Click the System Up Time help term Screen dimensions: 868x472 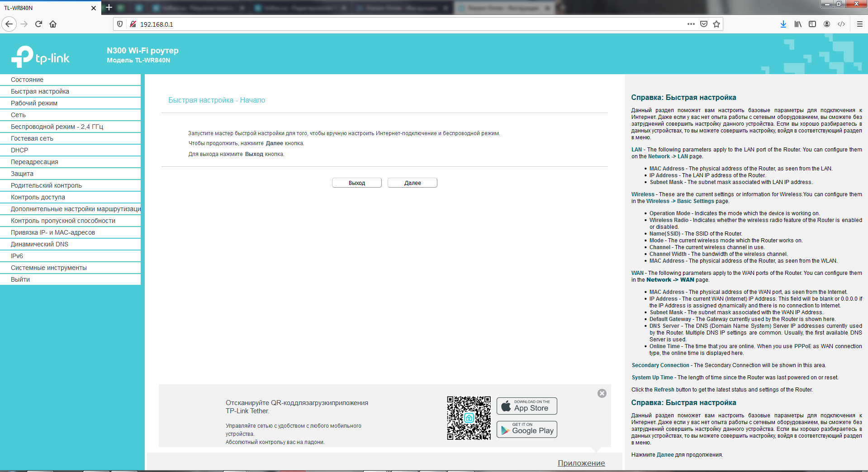(652, 378)
